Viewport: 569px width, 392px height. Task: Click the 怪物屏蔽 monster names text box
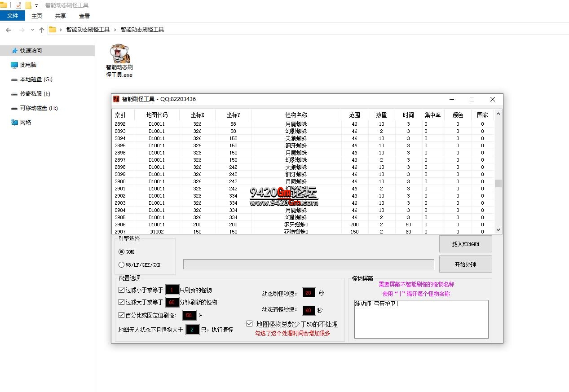(x=421, y=319)
